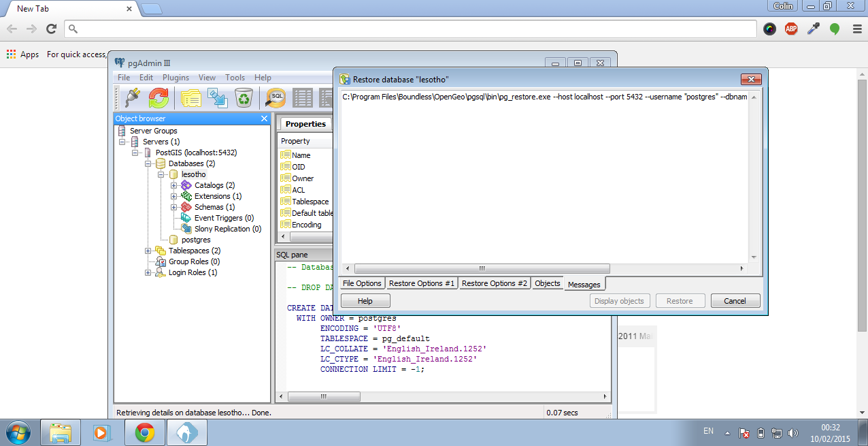Select the Properties tab in pgAdmin
This screenshot has height=446, width=868.
tap(305, 124)
